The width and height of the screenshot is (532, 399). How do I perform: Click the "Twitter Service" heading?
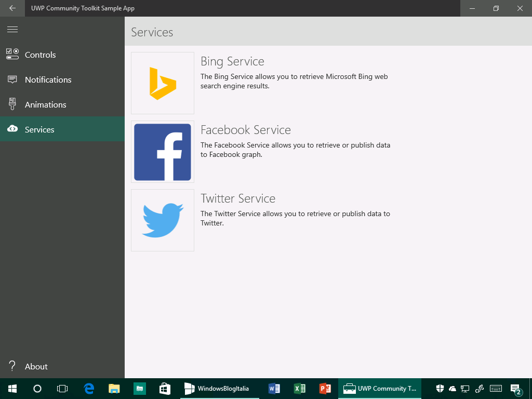pyautogui.click(x=238, y=198)
